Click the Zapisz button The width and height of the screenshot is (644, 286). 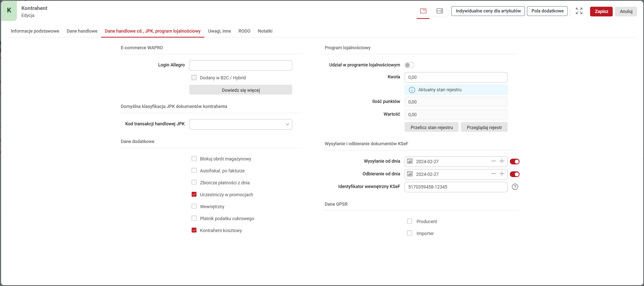(601, 11)
